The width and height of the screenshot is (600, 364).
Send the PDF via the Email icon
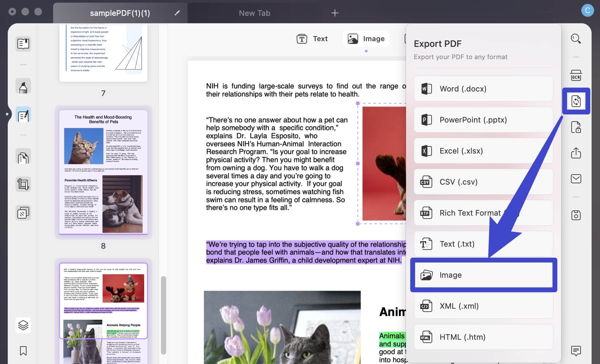click(576, 179)
